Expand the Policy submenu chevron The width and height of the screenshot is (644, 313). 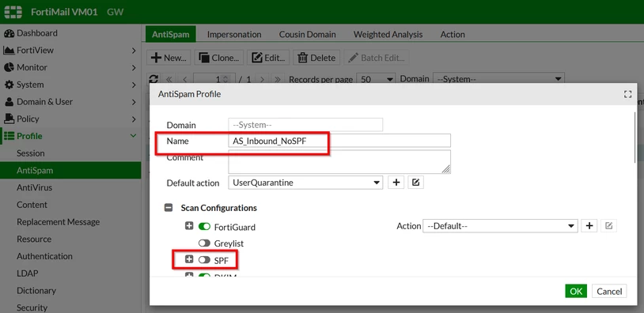(x=134, y=119)
